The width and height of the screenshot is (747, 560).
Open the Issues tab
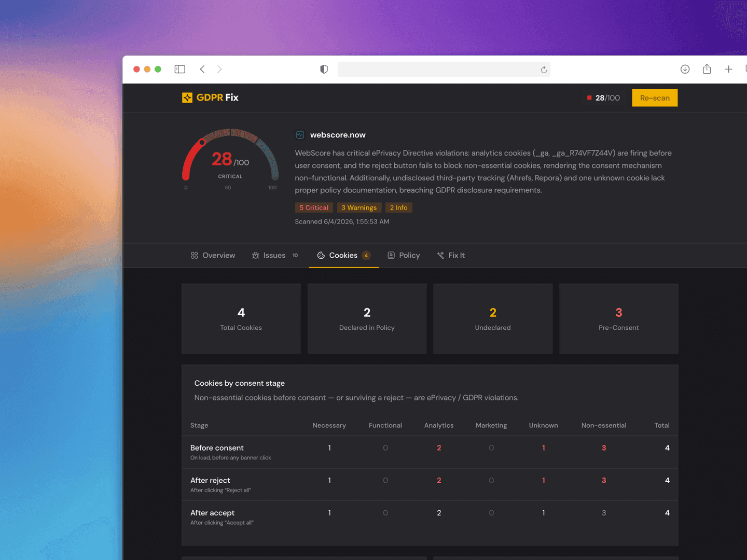pyautogui.click(x=275, y=255)
